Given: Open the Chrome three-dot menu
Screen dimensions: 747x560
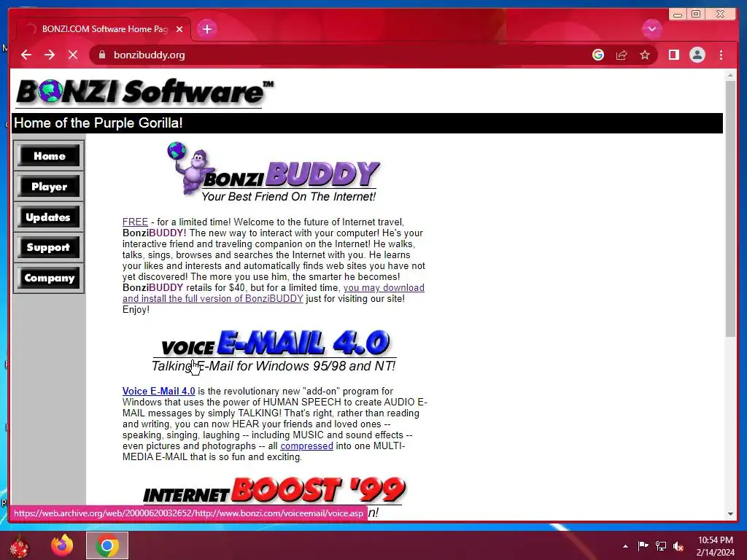Looking at the screenshot, I should coord(721,55).
